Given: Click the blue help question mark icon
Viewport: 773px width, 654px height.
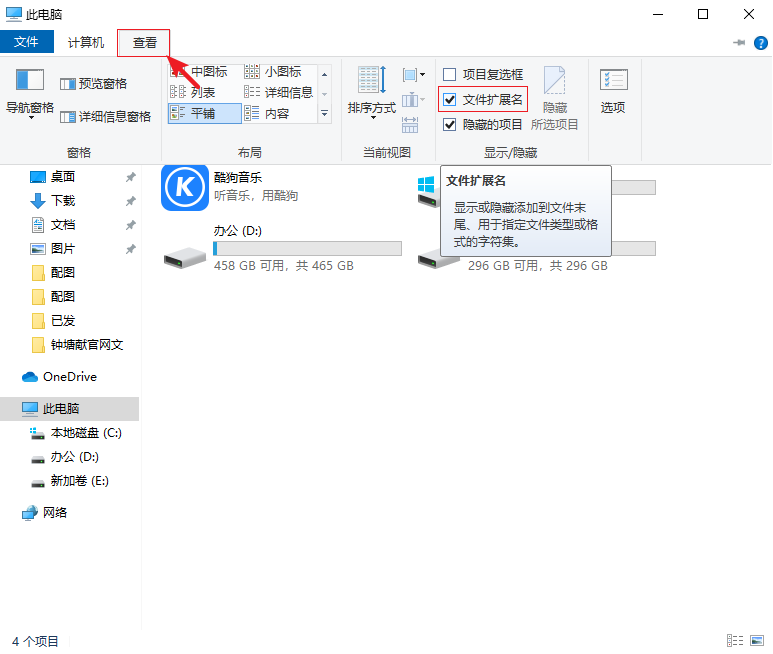Looking at the screenshot, I should click(x=760, y=43).
